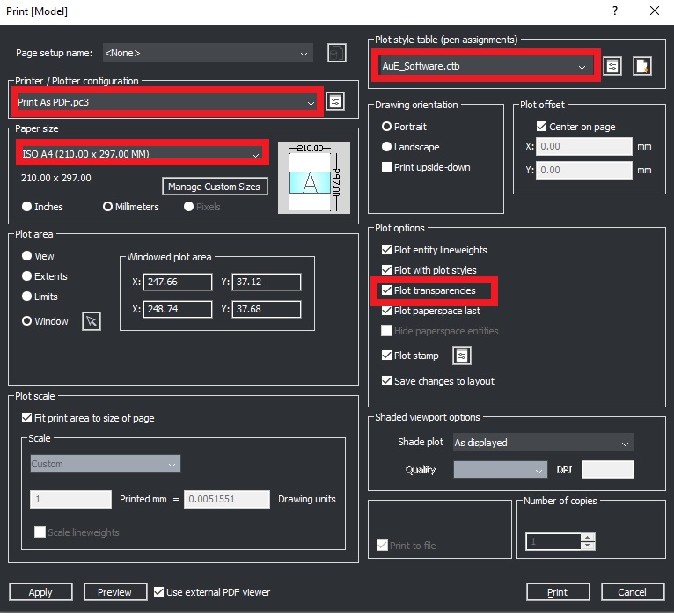Screen dimensions: 674x616
Task: Click the paper size preview thumbnail
Action: pos(313,177)
